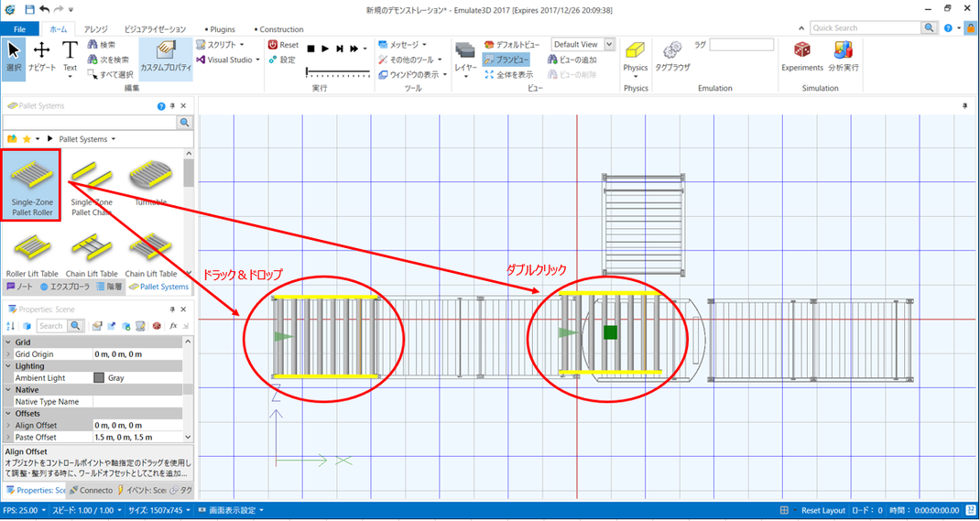980x521 pixels.
Task: Open 画面表示設定 in status bar
Action: tap(231, 510)
